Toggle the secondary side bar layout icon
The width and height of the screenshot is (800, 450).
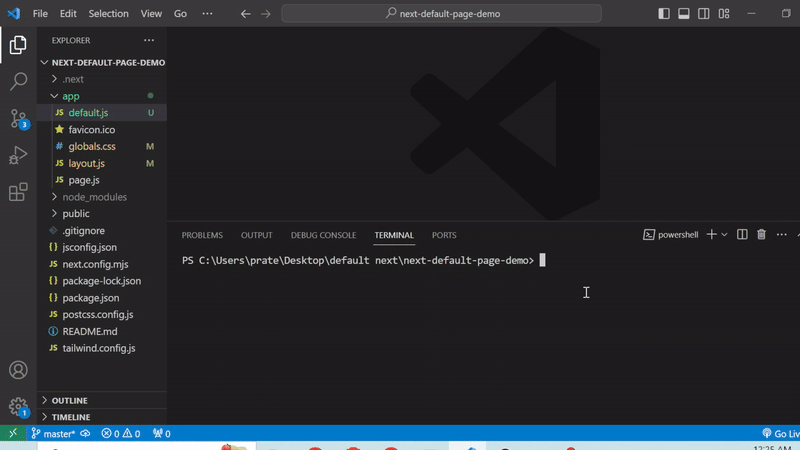[704, 14]
